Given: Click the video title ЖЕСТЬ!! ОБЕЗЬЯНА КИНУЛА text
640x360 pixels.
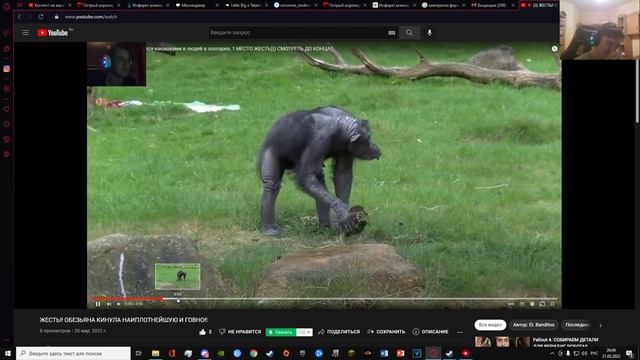Looking at the screenshot, I should (x=124, y=320).
